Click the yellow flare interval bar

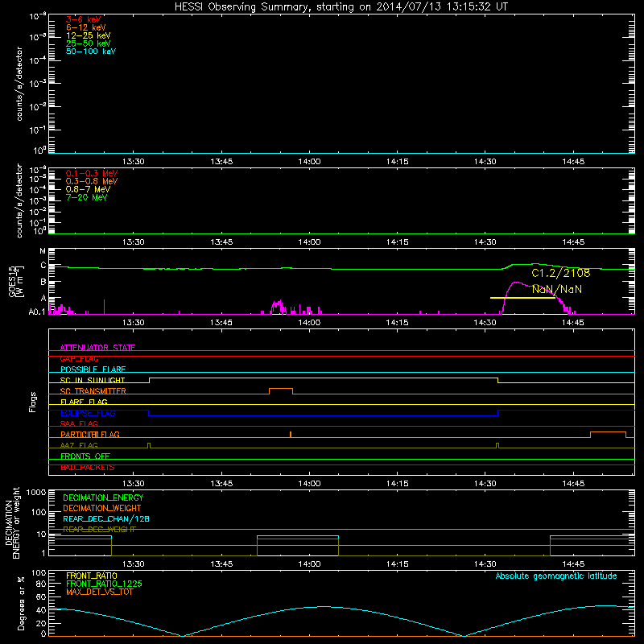(522, 298)
